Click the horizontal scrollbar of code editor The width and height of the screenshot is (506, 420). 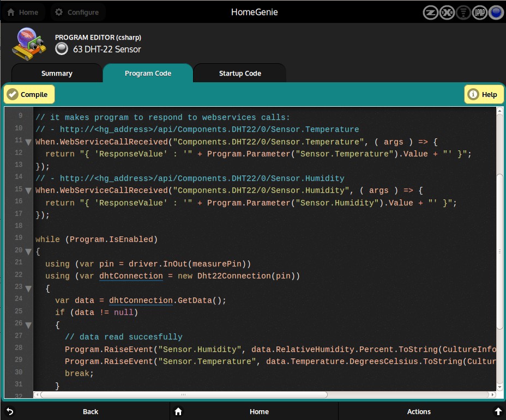[x=183, y=395]
